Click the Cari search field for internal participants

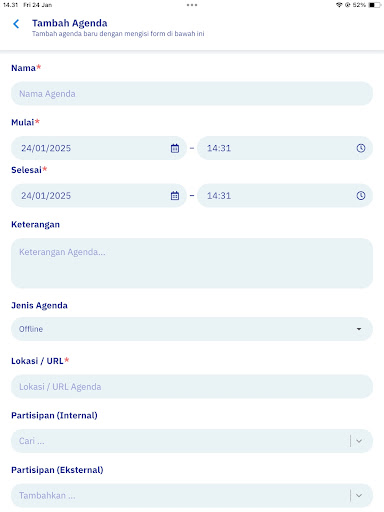(180, 441)
